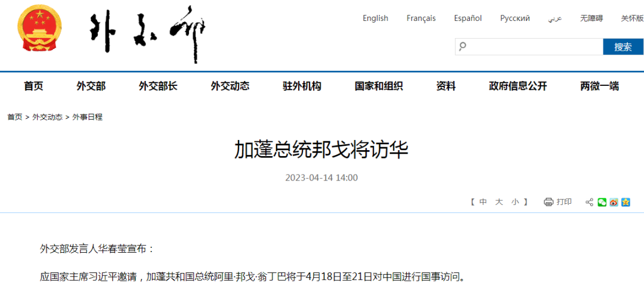Go to 外事日程 in breadcrumb
This screenshot has height=295, width=644.
pos(88,117)
